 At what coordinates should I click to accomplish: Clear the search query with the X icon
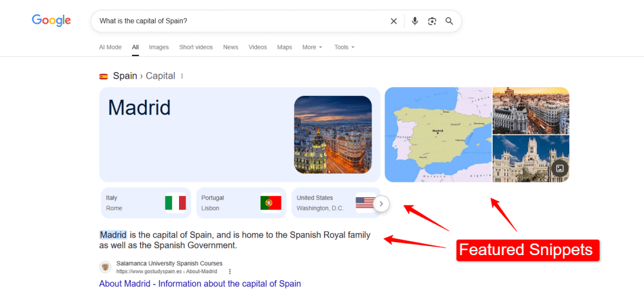pyautogui.click(x=393, y=21)
